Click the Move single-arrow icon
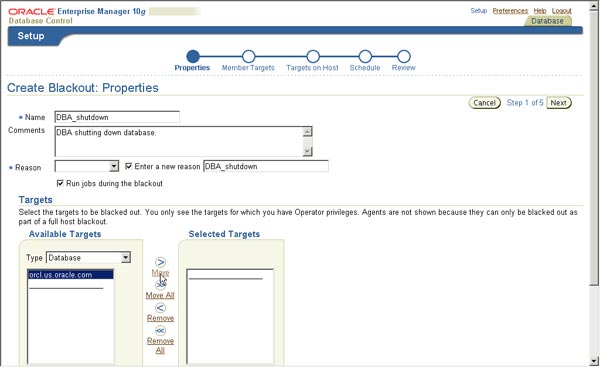 (160, 262)
